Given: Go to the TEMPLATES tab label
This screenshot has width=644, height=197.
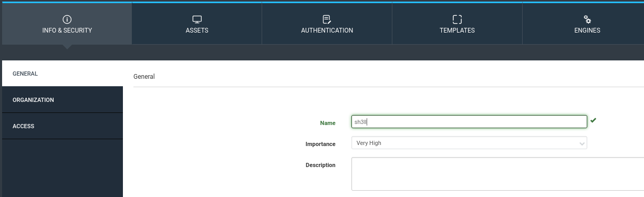Looking at the screenshot, I should coord(457,30).
